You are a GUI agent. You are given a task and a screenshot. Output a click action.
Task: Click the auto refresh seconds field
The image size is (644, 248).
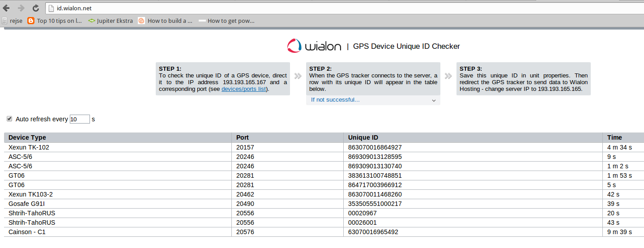tap(80, 119)
